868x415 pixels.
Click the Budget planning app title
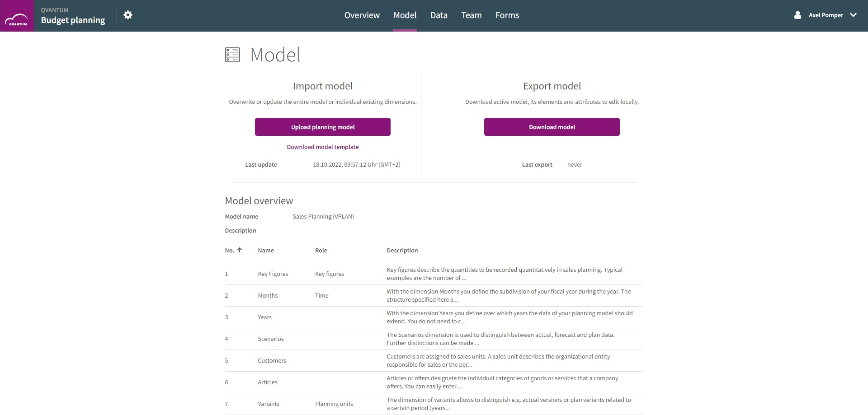pyautogui.click(x=73, y=20)
